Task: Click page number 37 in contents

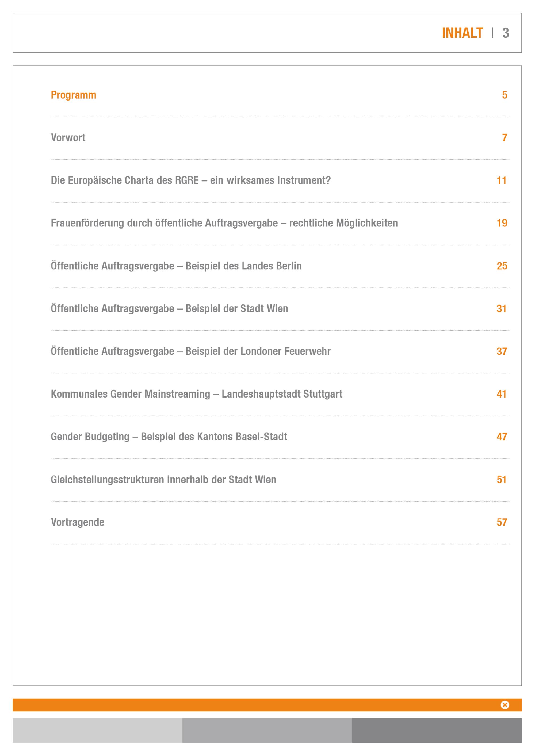Action: coord(502,351)
